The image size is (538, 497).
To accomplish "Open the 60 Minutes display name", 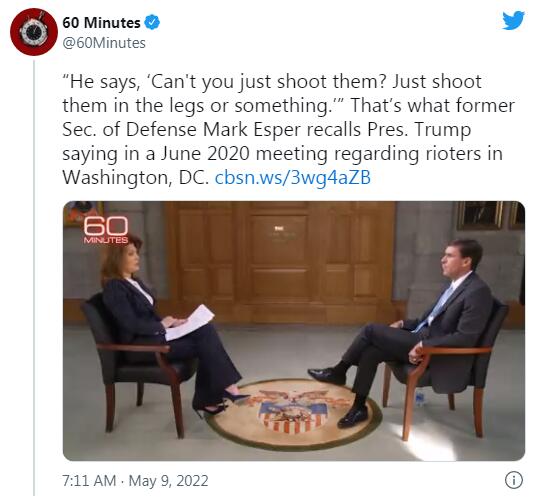I will 101,23.
